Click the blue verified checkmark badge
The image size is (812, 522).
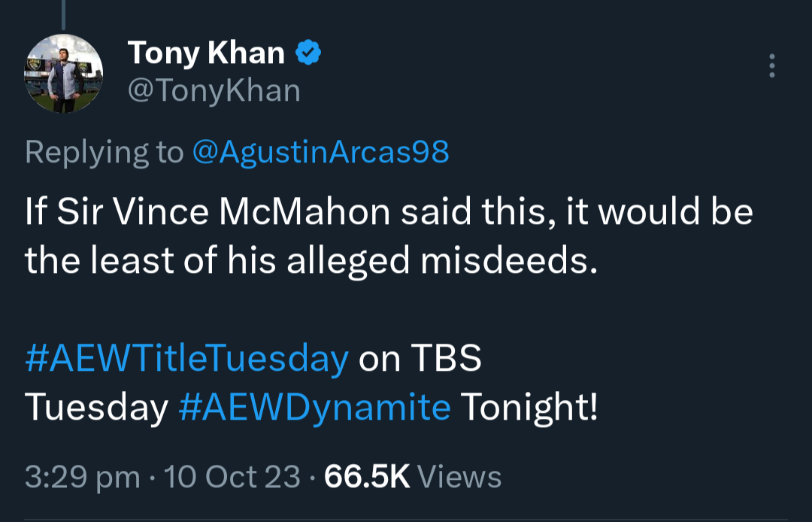click(x=308, y=53)
